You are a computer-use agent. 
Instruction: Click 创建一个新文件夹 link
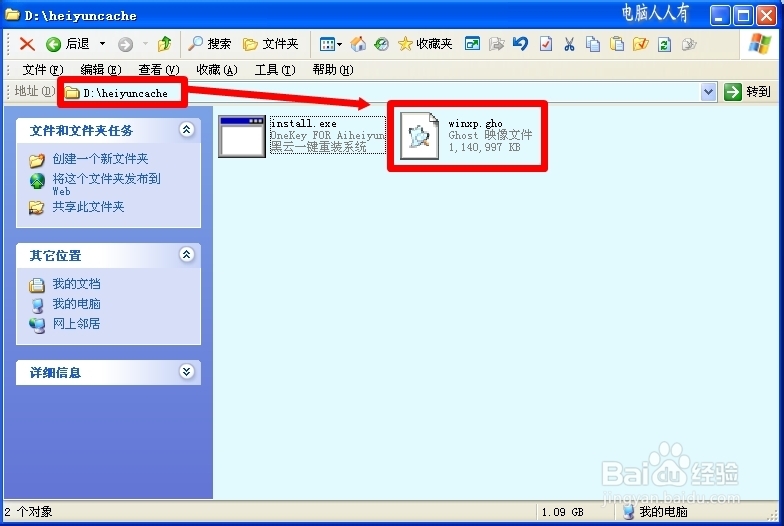click(100, 159)
